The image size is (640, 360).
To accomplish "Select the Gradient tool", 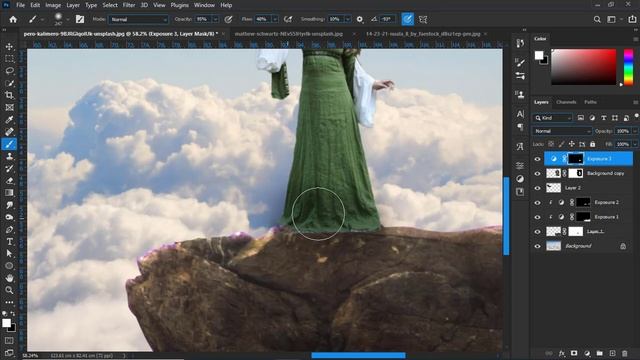I will (x=9, y=193).
